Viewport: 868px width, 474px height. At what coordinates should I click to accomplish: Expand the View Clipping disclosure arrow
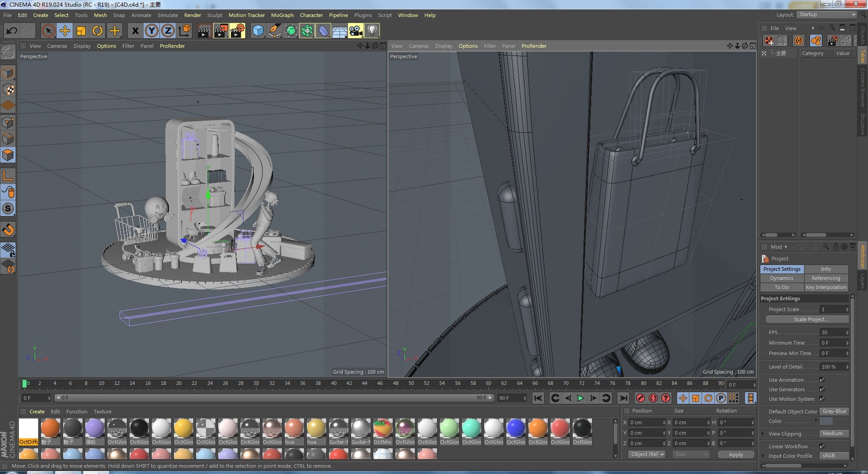click(x=763, y=434)
